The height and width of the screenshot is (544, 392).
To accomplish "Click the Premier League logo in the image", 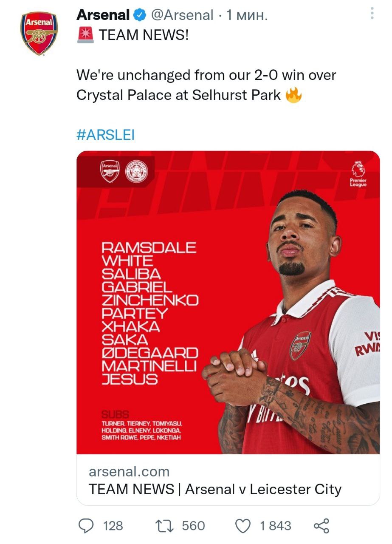I will pyautogui.click(x=358, y=173).
